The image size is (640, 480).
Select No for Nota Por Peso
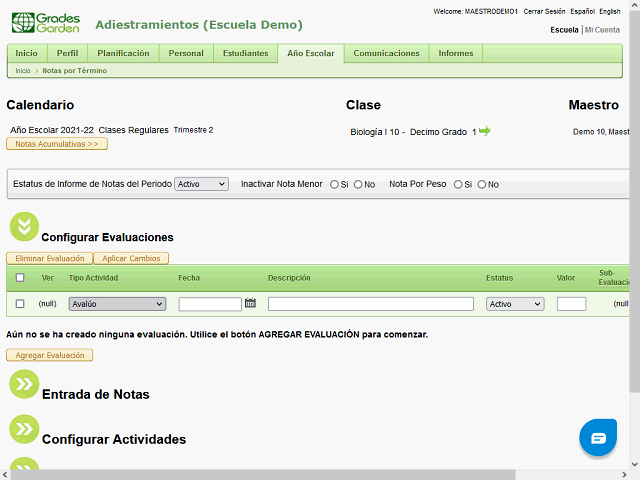[482, 184]
